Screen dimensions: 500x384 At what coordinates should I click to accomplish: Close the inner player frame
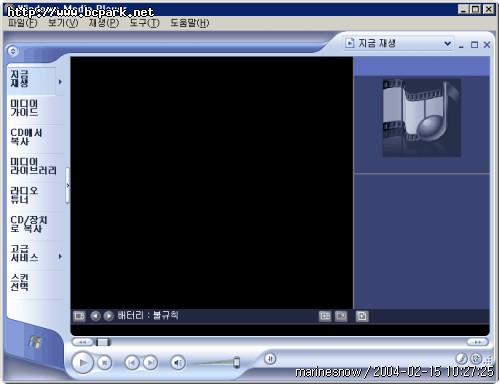tap(487, 45)
